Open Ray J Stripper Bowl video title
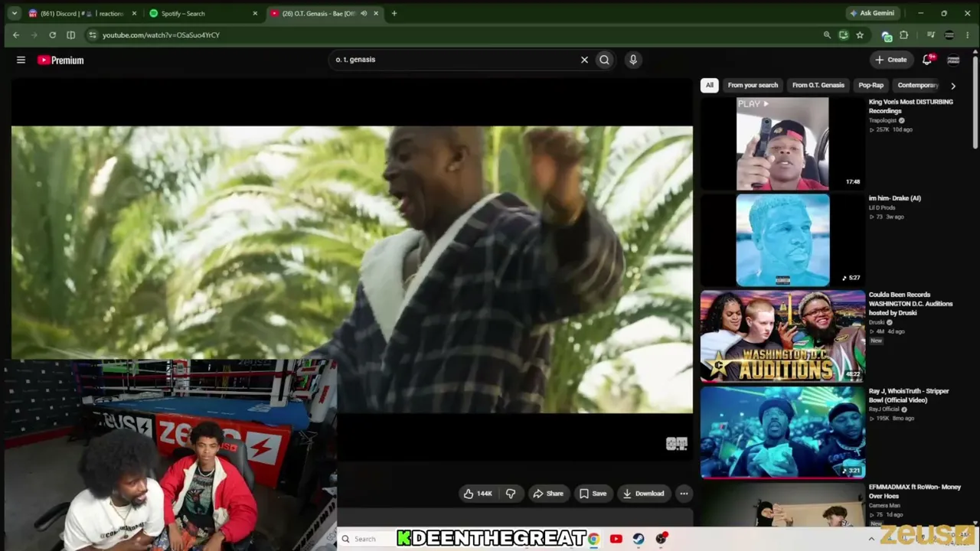 coord(909,396)
